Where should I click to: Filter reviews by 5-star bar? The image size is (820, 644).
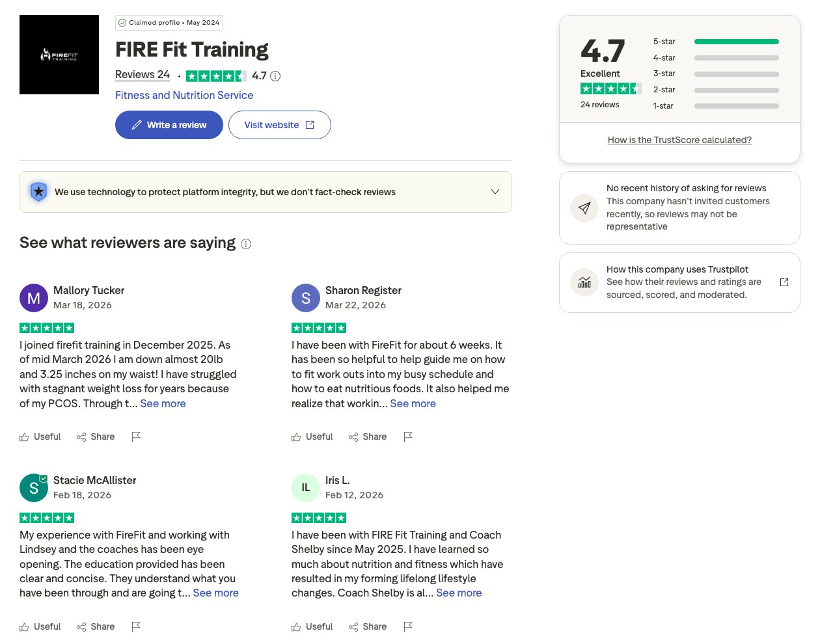coord(737,42)
